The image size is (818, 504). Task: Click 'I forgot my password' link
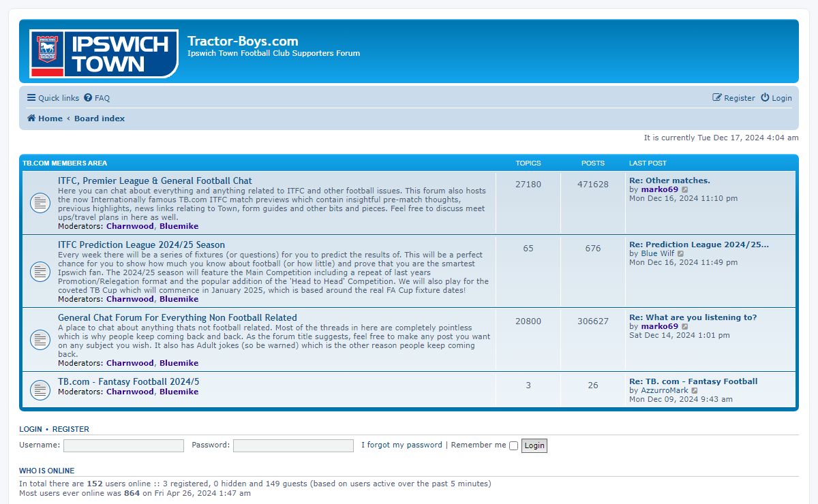402,445
